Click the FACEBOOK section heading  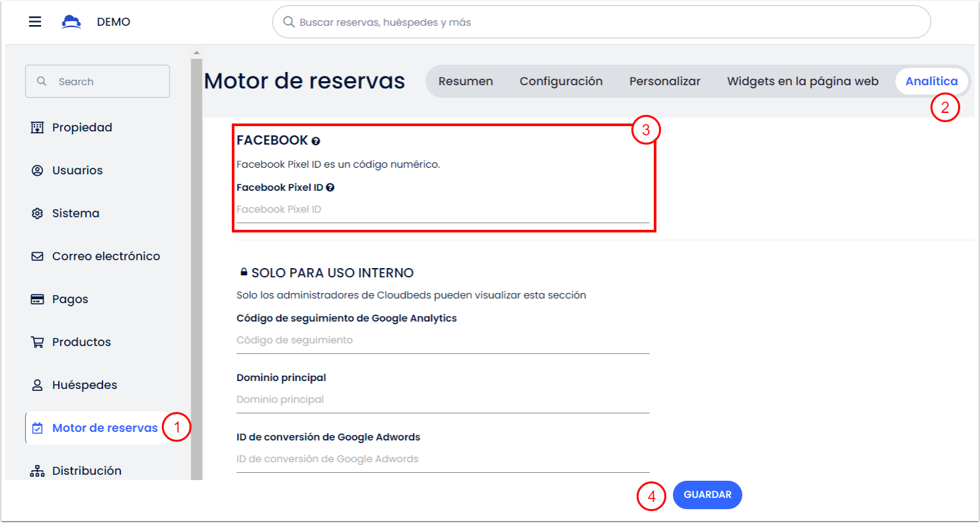pos(272,141)
